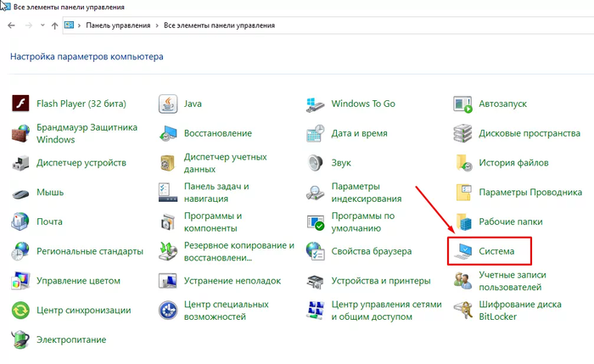The width and height of the screenshot is (594, 364).
Task: Go back with the back arrow
Action: tap(12, 25)
